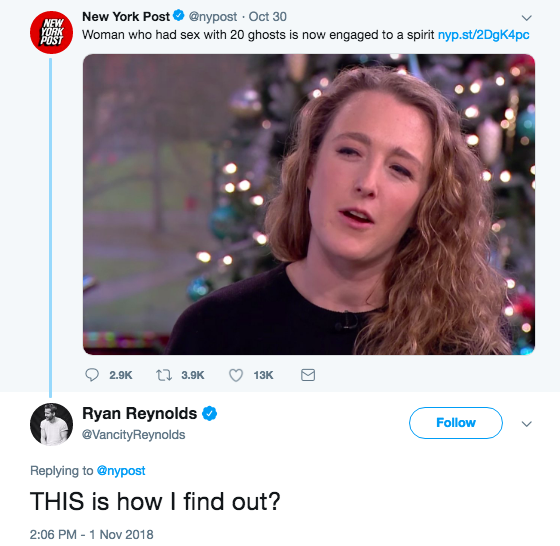Screen dimensions: 560x546
Task: Expand Ryan Reynolds tweet options chevron
Action: pyautogui.click(x=527, y=424)
